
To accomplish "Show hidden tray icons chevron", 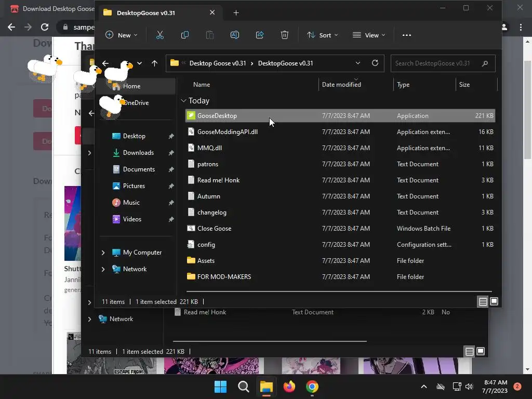I will [x=424, y=387].
